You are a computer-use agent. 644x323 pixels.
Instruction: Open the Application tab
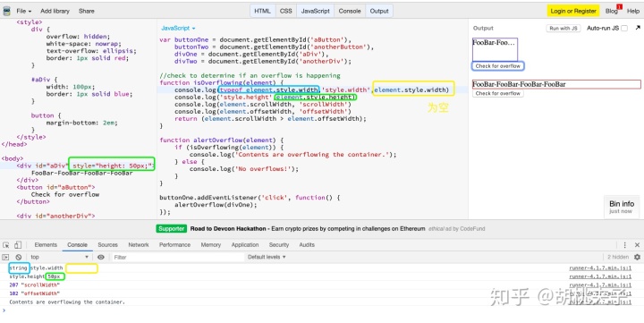245,245
